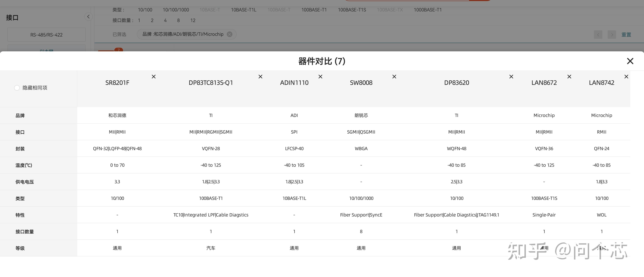Toggle 隐藏相同项 radio option
This screenshot has width=644, height=277.
click(17, 88)
